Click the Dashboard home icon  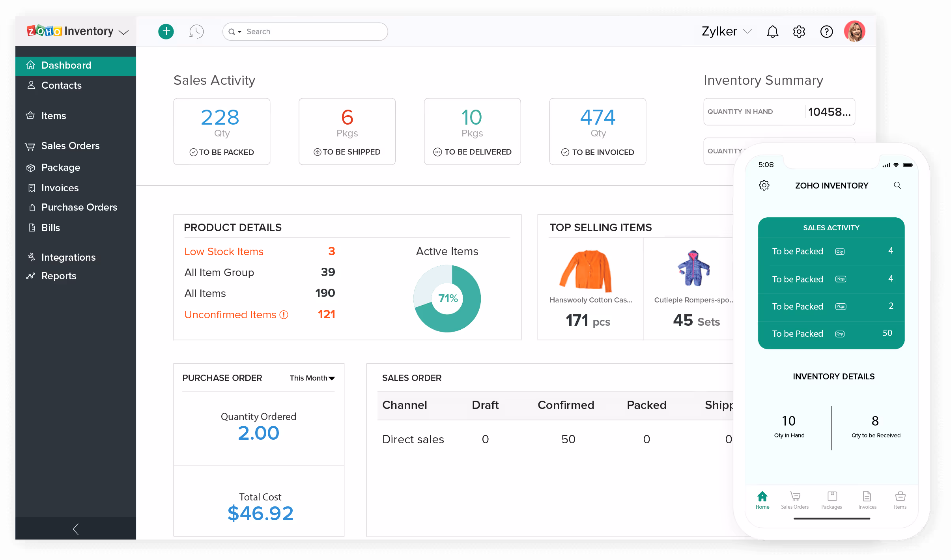pyautogui.click(x=31, y=65)
